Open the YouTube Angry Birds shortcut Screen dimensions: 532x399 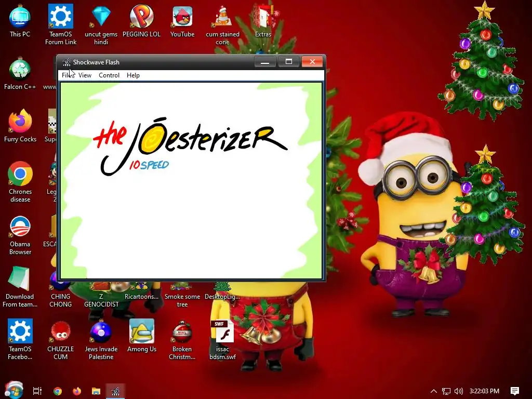point(182,21)
